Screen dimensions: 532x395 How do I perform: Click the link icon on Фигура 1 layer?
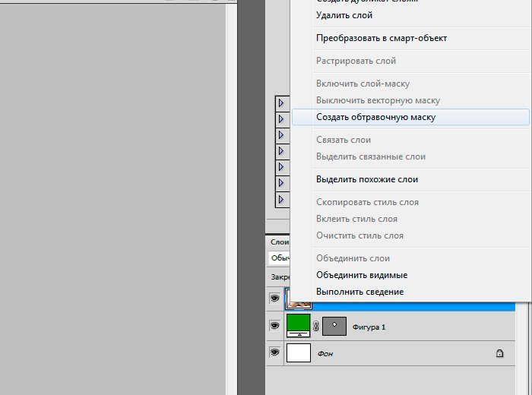(315, 327)
